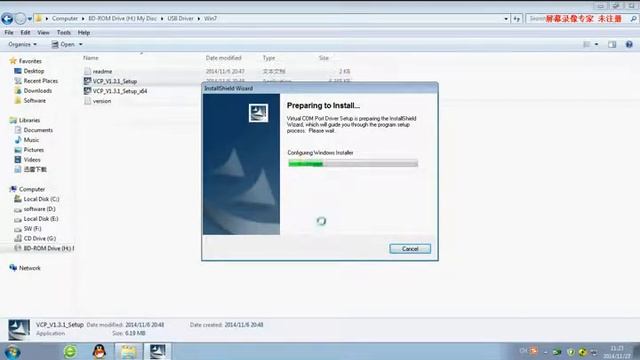Refresh the folder via address bar button
The image size is (640, 360).
click(x=517, y=19)
